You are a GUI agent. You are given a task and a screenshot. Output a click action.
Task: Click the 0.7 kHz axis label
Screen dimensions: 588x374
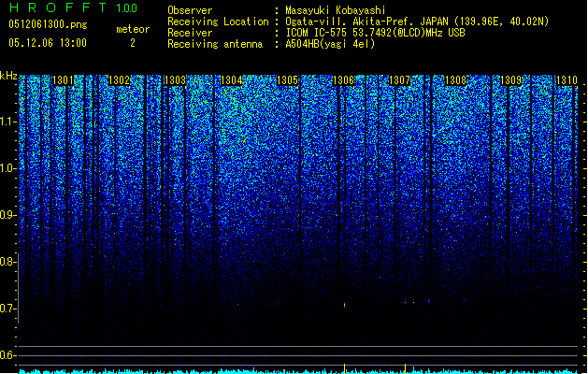[x=7, y=309]
